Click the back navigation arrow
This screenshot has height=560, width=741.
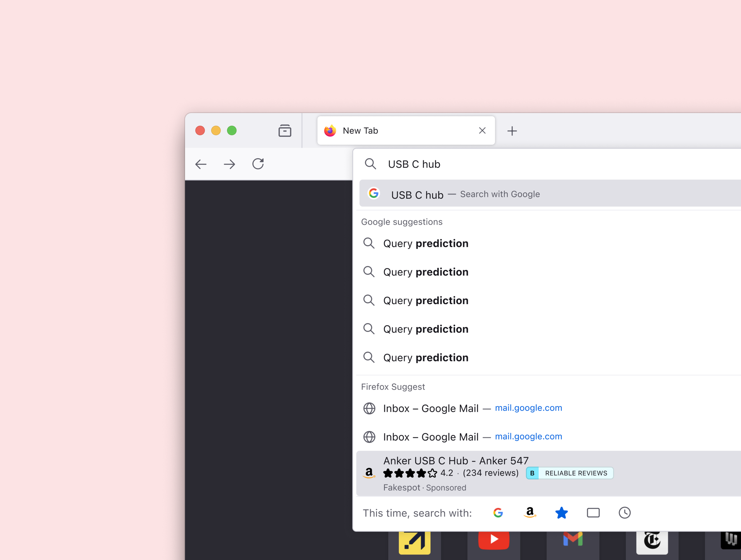click(x=201, y=164)
